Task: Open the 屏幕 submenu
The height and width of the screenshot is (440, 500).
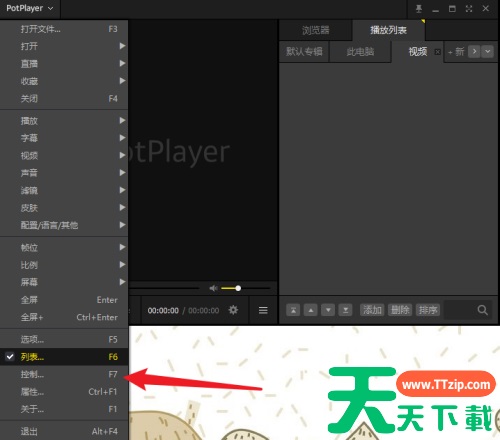Action: pos(64,282)
